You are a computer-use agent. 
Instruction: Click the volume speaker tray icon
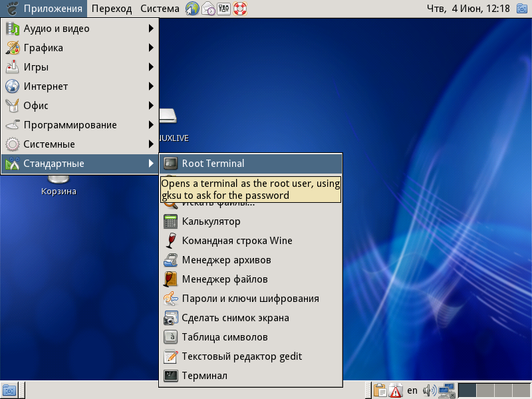click(430, 390)
